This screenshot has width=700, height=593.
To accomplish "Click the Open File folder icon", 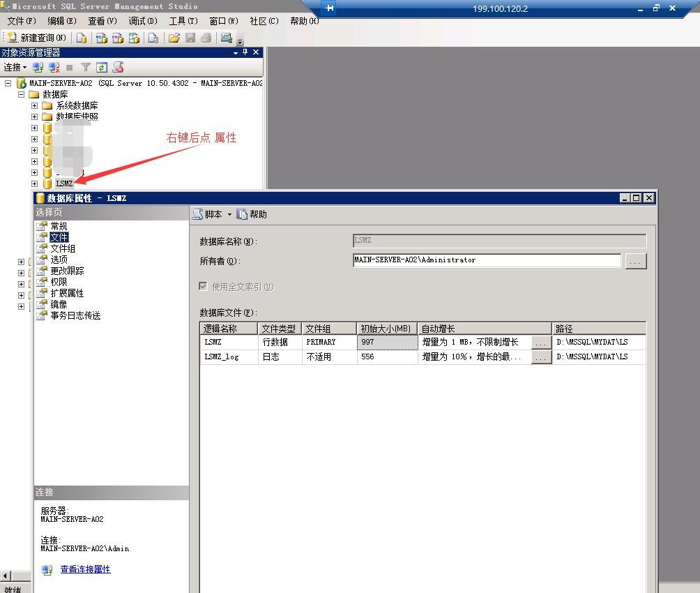I will pyautogui.click(x=174, y=38).
